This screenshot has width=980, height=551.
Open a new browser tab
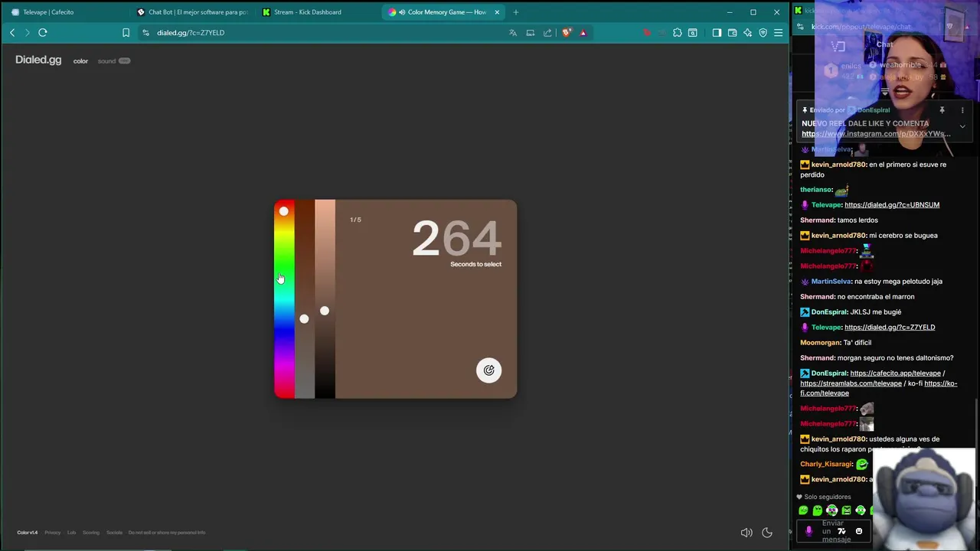(516, 12)
